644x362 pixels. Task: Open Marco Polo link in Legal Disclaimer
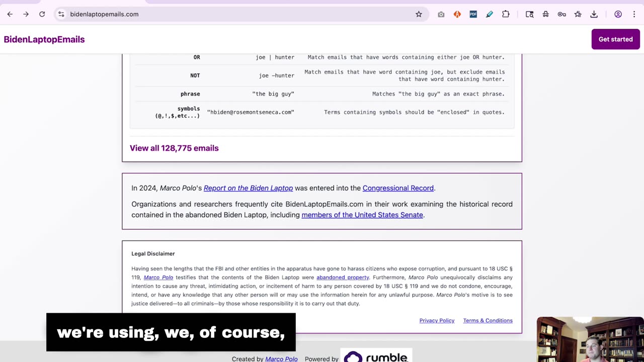[x=158, y=278]
